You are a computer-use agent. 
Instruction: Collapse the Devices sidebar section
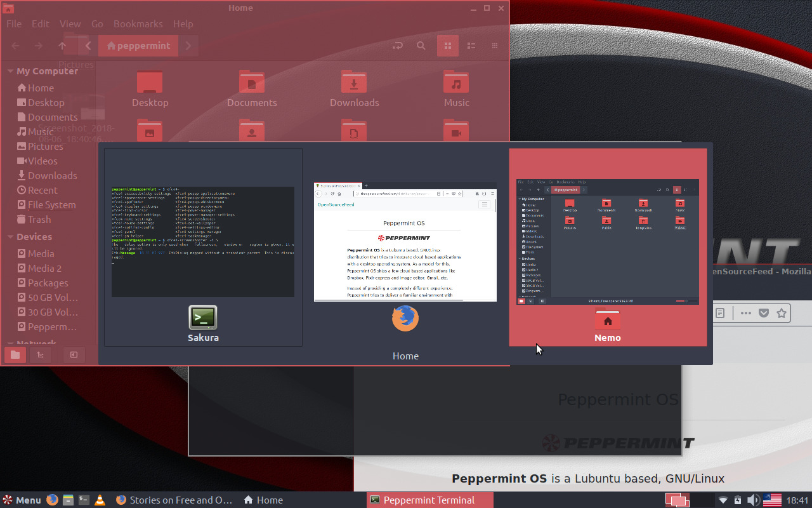pyautogui.click(x=10, y=236)
